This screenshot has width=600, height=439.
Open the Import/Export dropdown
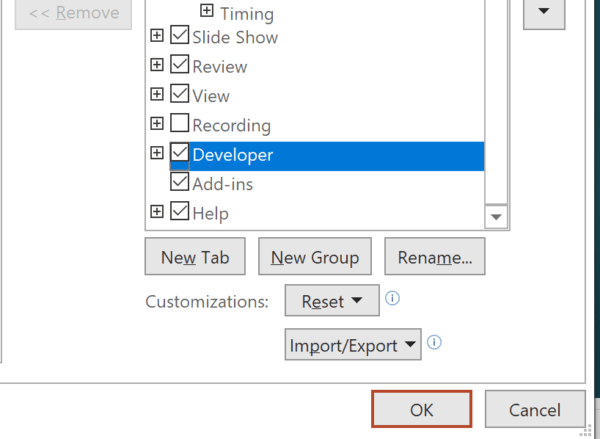[x=353, y=344]
